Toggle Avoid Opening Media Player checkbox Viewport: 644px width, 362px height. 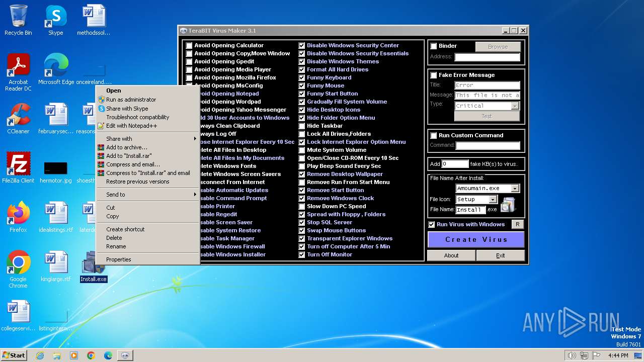tap(189, 70)
